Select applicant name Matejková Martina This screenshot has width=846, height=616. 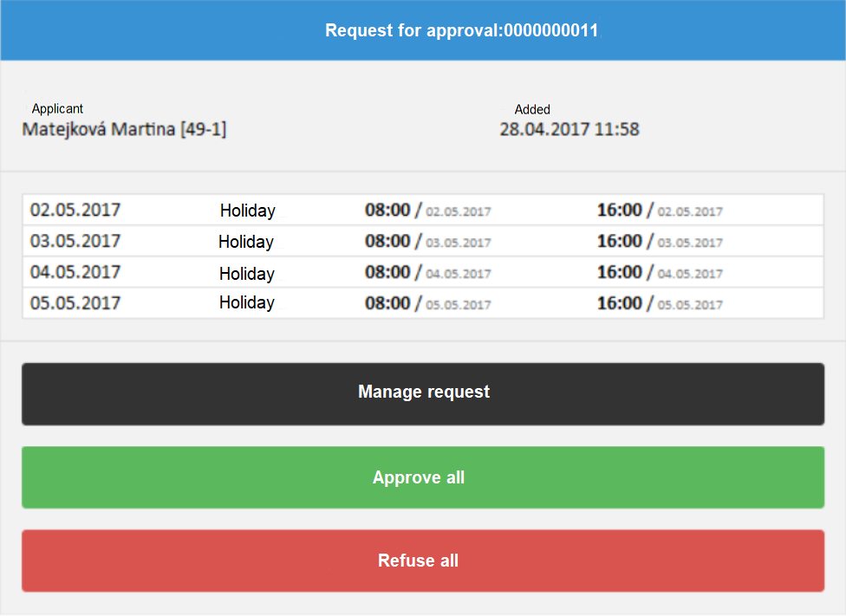coord(124,130)
